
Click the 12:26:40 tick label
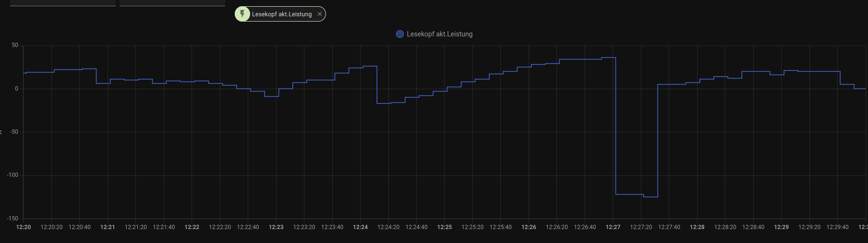tap(585, 227)
